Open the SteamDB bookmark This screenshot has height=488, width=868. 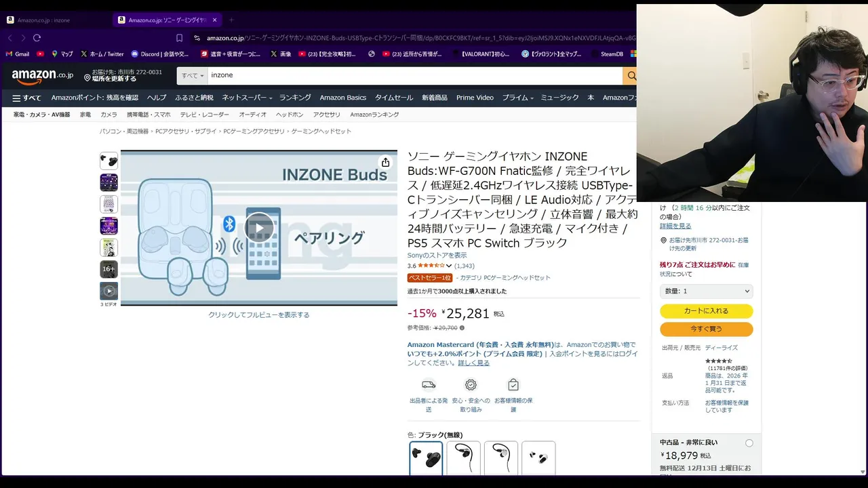pyautogui.click(x=606, y=54)
